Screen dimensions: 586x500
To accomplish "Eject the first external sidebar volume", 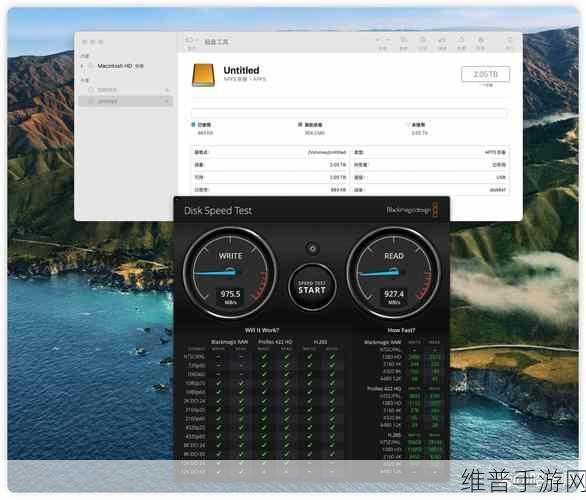I will pos(167,90).
